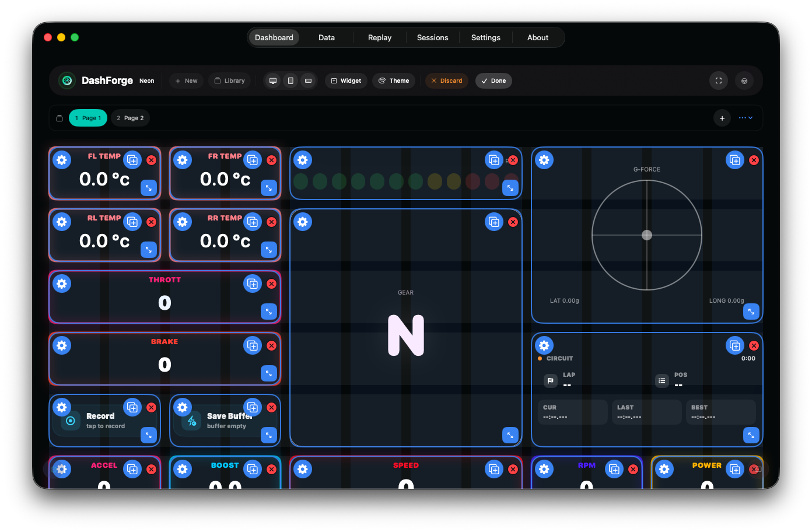This screenshot has width=812, height=532.
Task: Add a new page with the plus button
Action: pos(722,118)
